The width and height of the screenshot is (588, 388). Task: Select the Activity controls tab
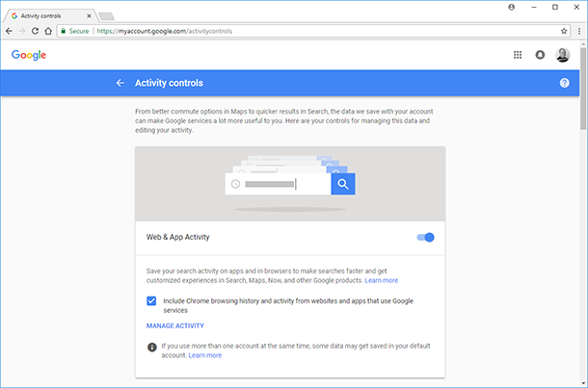click(x=49, y=15)
